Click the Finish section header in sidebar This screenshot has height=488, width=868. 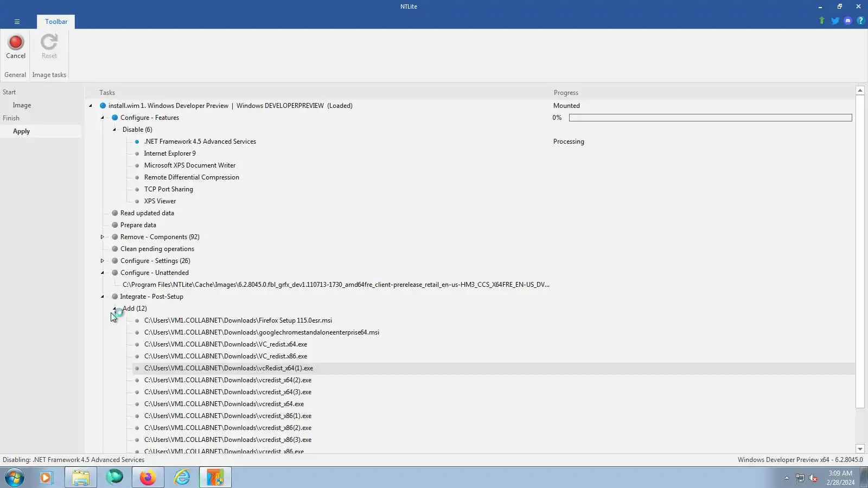click(11, 118)
